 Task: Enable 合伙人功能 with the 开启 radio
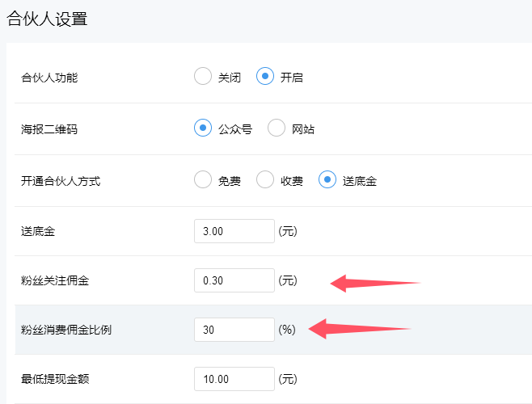(x=265, y=78)
